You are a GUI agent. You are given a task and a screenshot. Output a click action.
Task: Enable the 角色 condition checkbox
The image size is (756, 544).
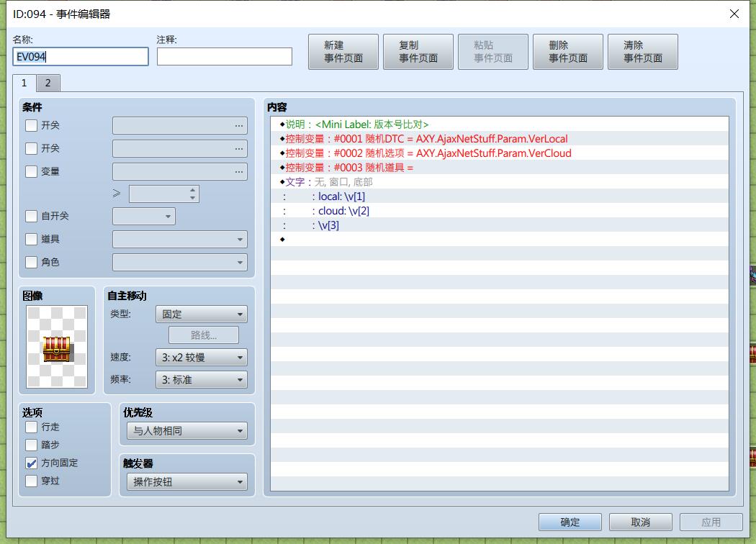click(x=32, y=262)
